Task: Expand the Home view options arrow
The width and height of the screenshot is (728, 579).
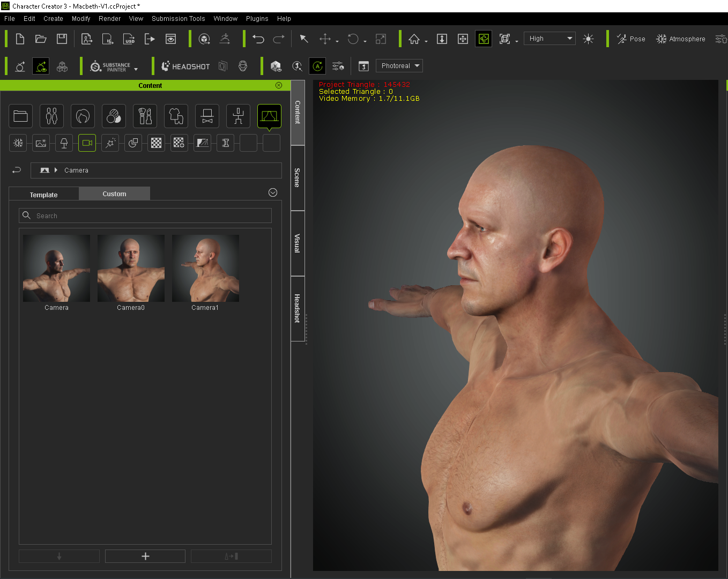Action: 426,41
